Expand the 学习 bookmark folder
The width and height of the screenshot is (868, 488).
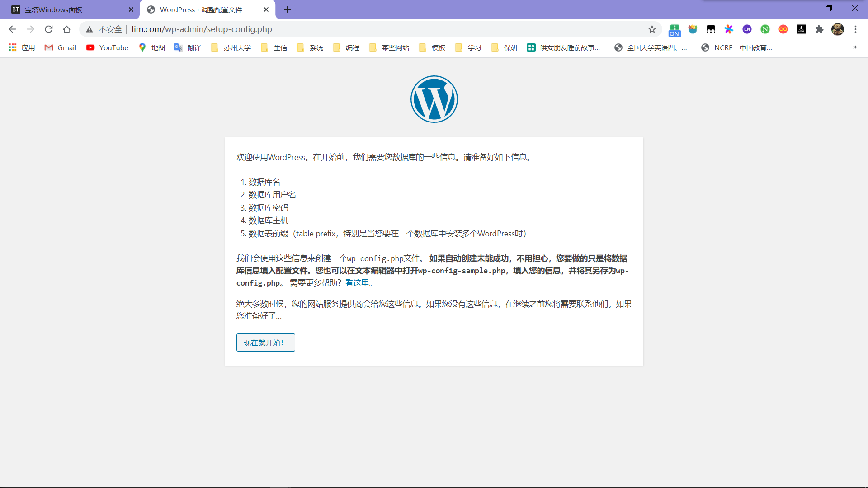point(468,47)
